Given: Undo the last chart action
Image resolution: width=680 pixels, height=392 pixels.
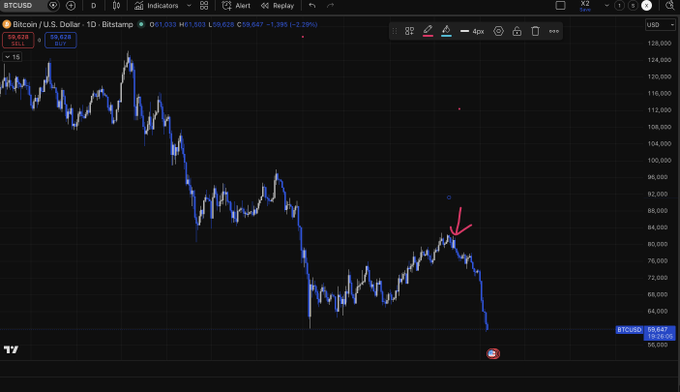Looking at the screenshot, I should coord(312,6).
